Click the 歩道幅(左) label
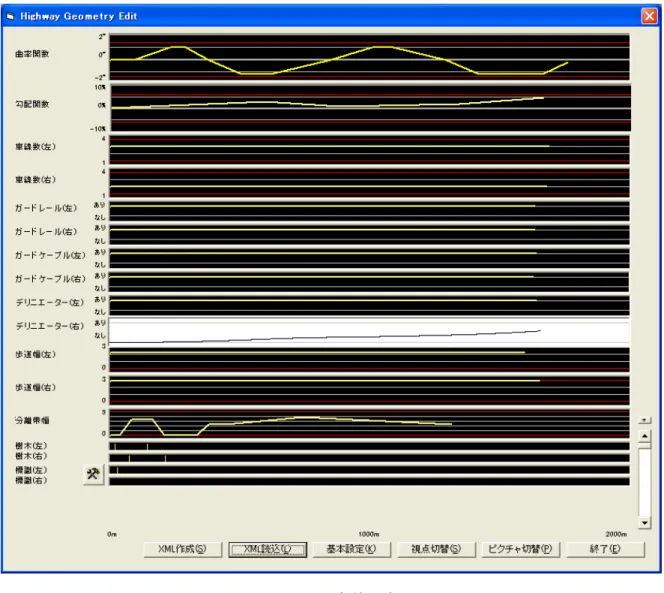Screen dimensions: 664x593 pos(36,355)
